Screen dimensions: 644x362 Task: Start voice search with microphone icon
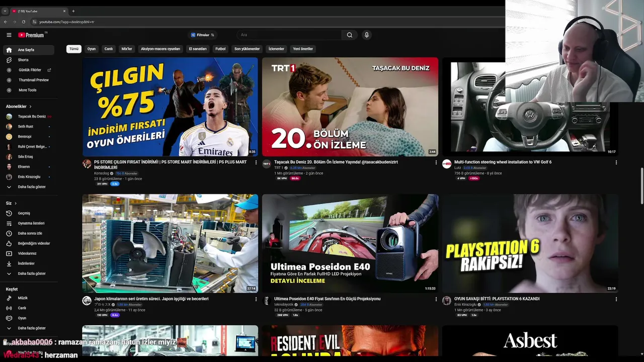366,35
